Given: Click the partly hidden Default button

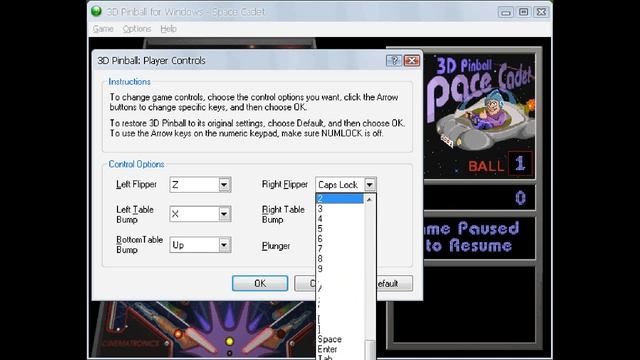Looking at the screenshot, I should (394, 283).
